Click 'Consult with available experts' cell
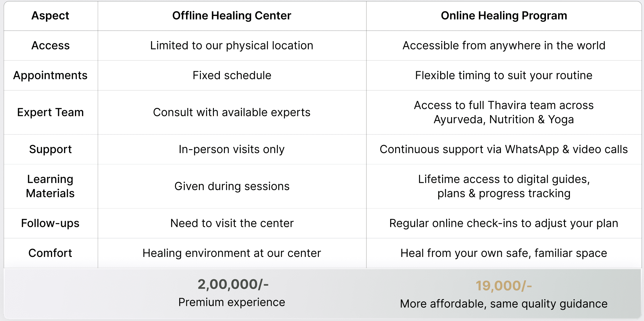Image resolution: width=644 pixels, height=321 pixels. coord(232,112)
